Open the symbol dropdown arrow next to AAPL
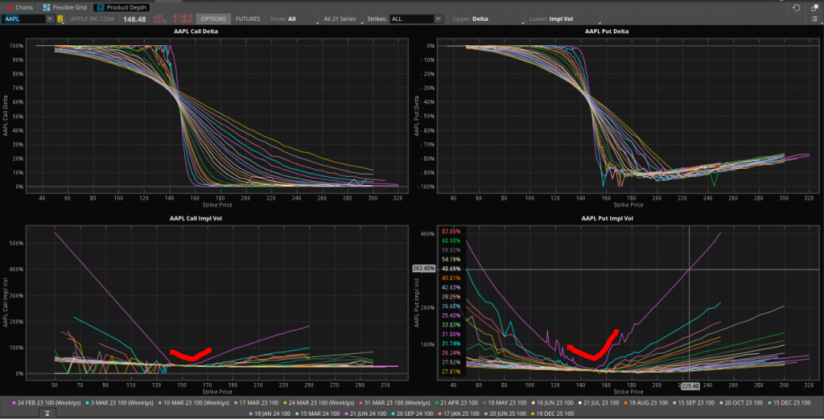This screenshot has height=420, width=824. point(50,19)
